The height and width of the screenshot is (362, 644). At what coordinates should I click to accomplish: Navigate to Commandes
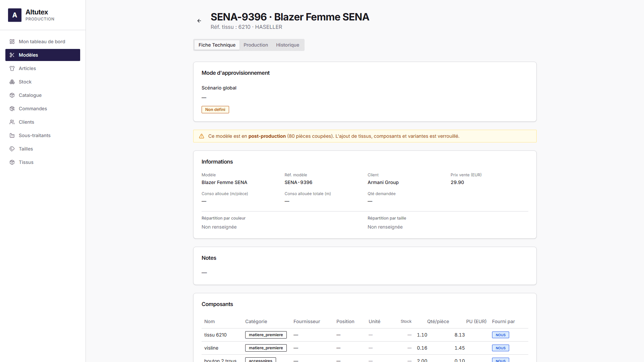[x=43, y=109]
